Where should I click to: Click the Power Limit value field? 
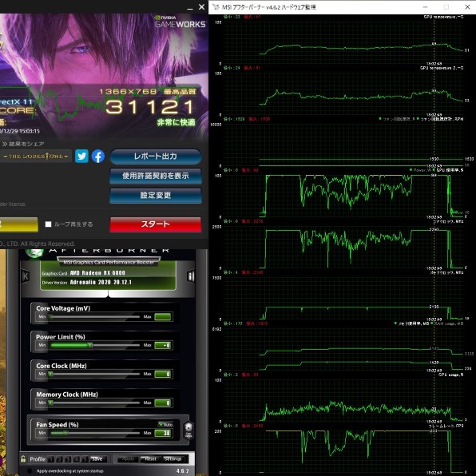[x=163, y=345]
